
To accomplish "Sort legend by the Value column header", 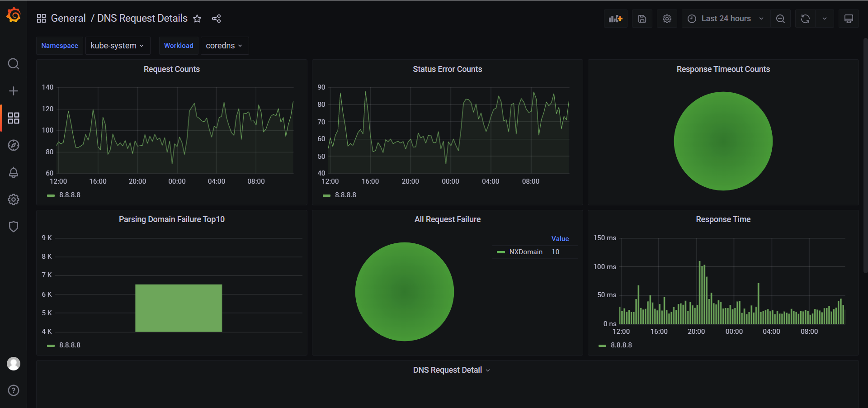I will pos(560,239).
